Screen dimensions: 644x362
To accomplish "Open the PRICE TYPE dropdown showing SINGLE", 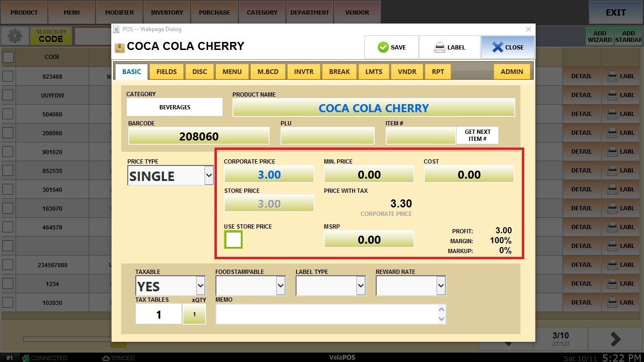I will (x=170, y=176).
